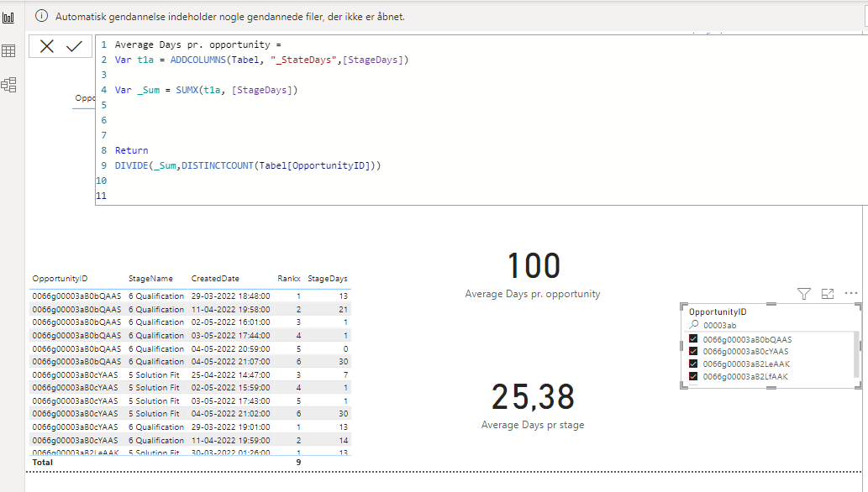Sort table by Rankx column header
Screen dimensions: 868x492
tap(289, 279)
